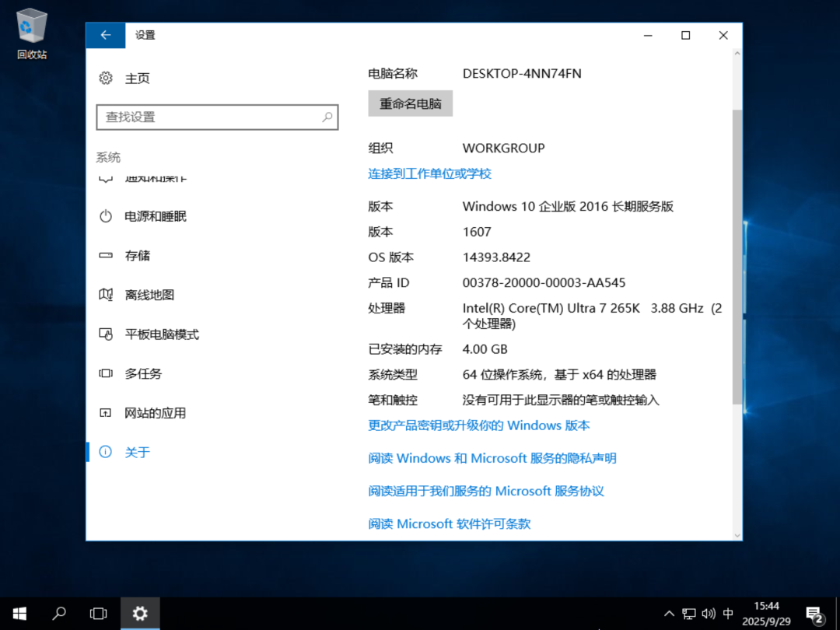Open 更改产品密钥或升级你的 Windows 版本 link
The width and height of the screenshot is (840, 630).
(479, 425)
